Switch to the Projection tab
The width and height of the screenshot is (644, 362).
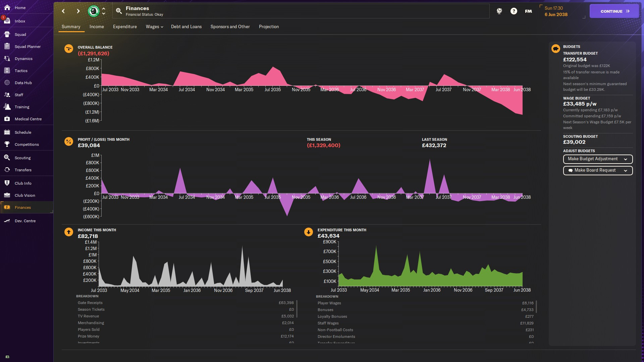click(x=269, y=27)
